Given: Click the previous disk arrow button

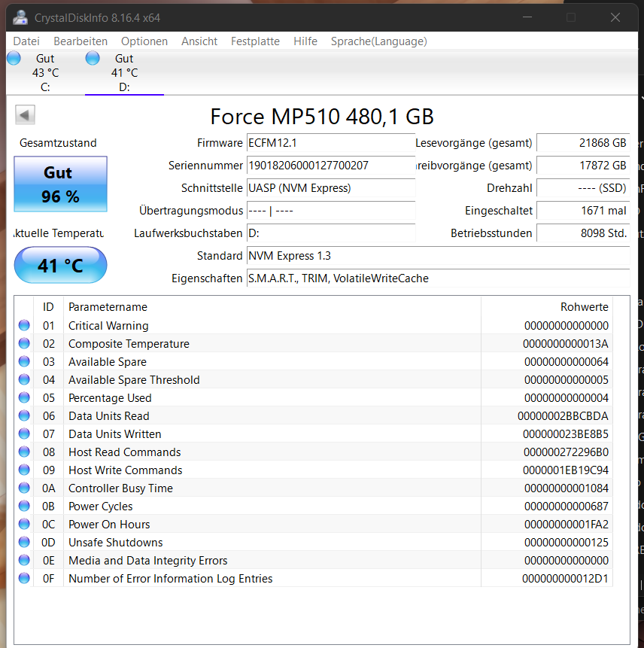Looking at the screenshot, I should point(25,115).
